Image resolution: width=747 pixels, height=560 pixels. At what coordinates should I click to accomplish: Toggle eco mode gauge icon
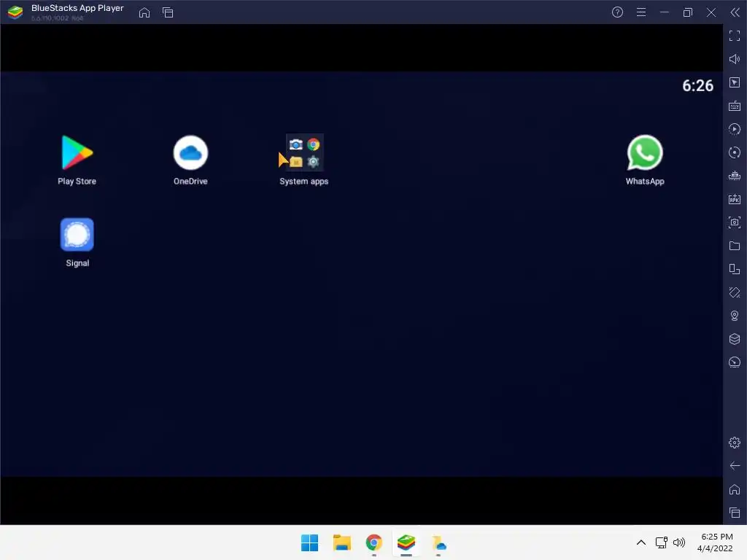(x=735, y=362)
